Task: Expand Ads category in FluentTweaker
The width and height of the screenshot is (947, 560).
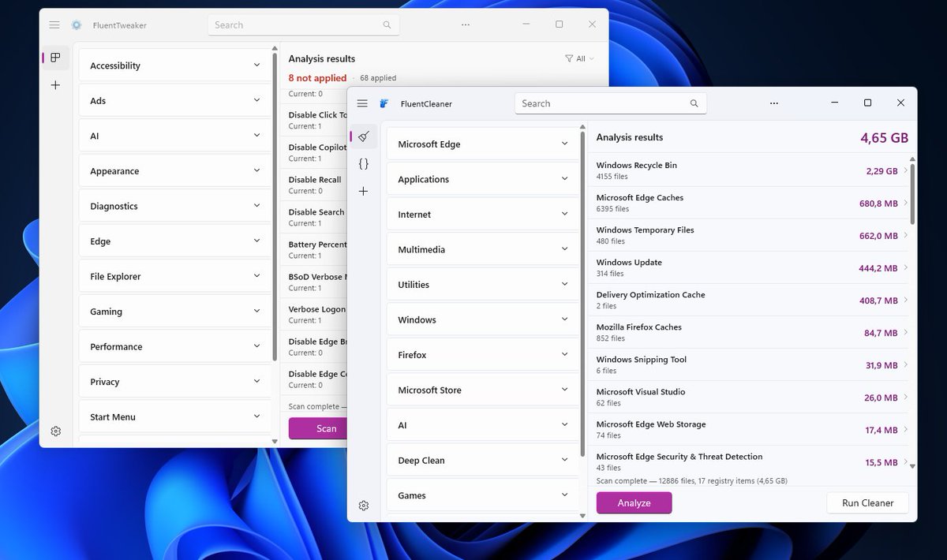Action: click(x=174, y=101)
